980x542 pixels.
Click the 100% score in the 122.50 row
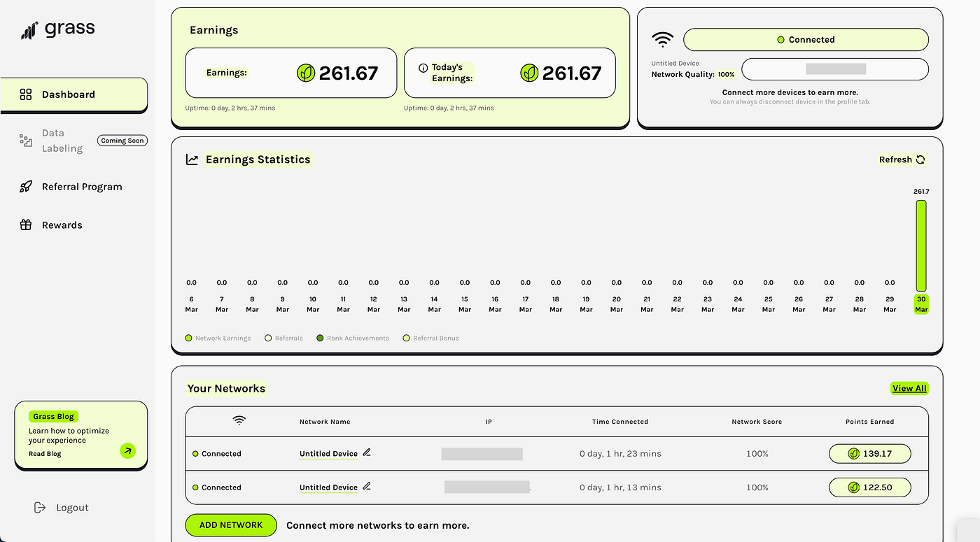(757, 487)
